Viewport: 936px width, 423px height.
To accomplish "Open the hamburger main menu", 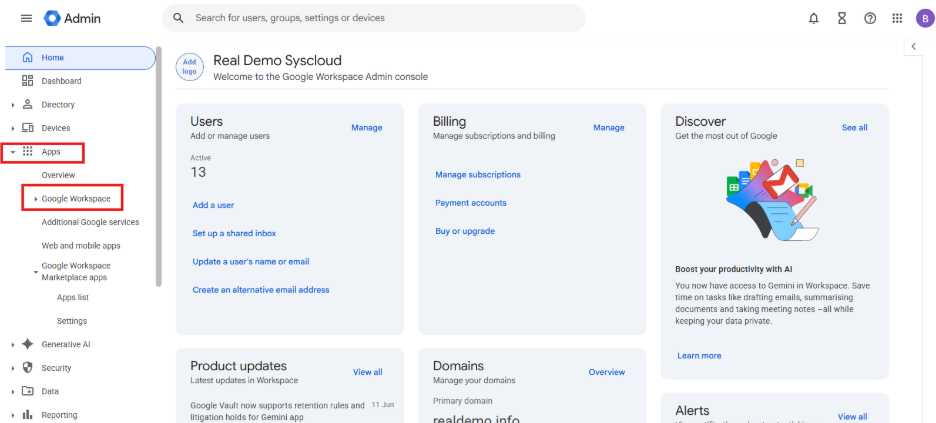I will point(26,18).
